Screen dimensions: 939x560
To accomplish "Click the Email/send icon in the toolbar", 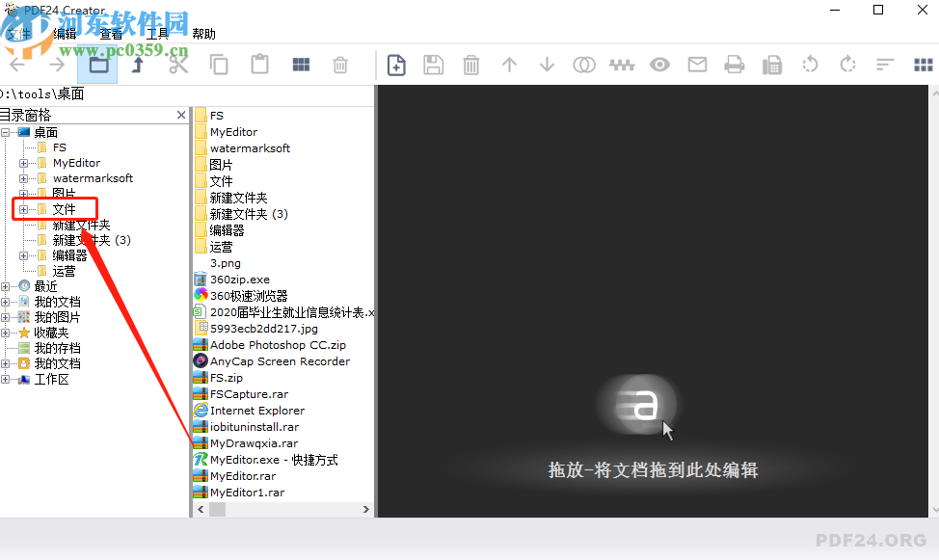I will (697, 65).
